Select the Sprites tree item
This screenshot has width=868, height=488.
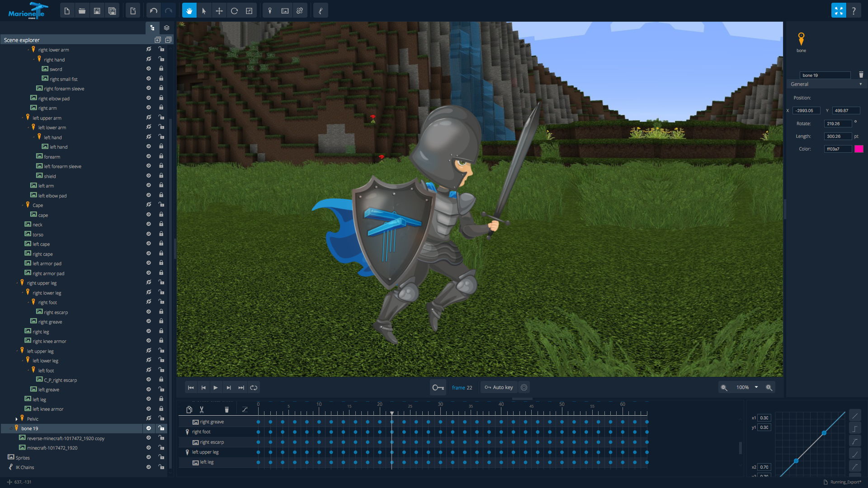(23, 458)
